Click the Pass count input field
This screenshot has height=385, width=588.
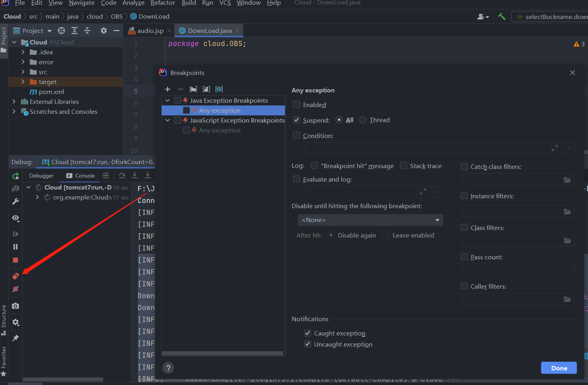click(x=518, y=270)
